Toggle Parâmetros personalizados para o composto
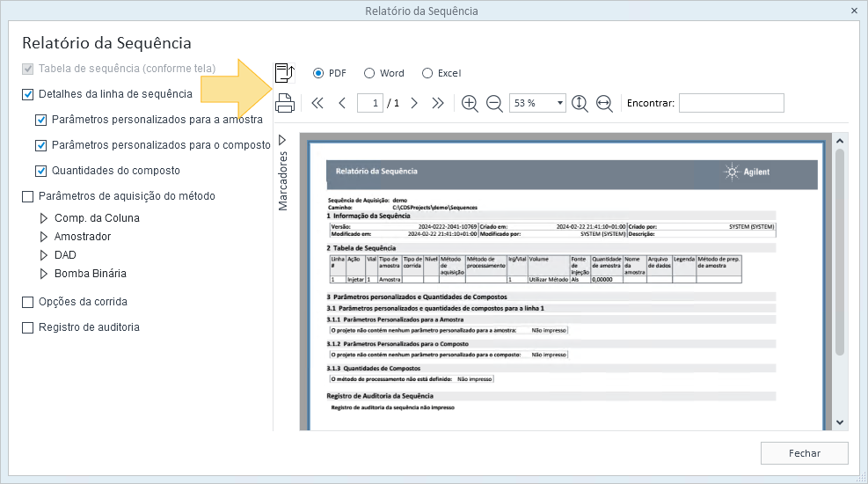 click(x=41, y=145)
